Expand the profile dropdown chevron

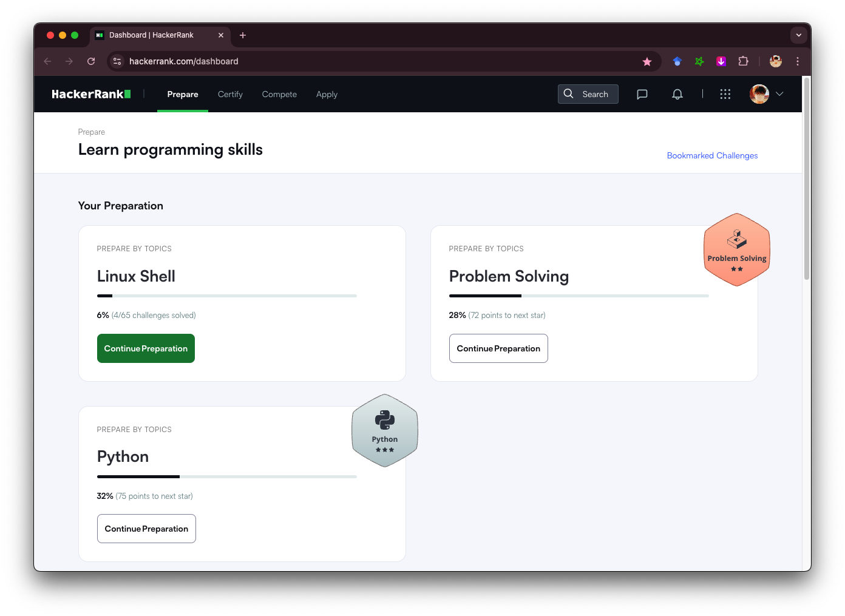(780, 94)
